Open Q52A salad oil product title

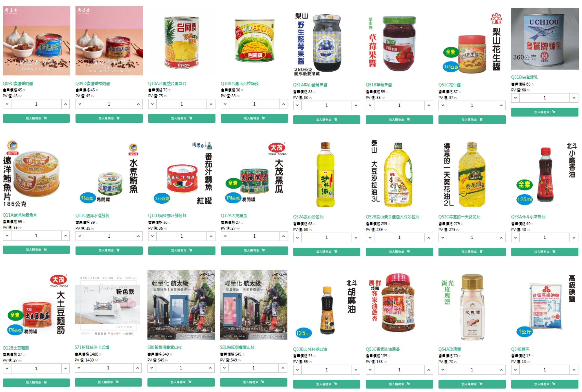pyautogui.click(x=308, y=217)
